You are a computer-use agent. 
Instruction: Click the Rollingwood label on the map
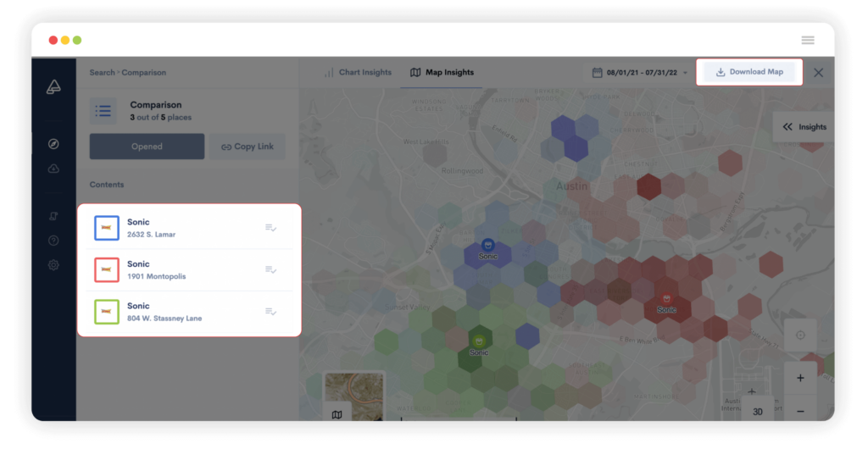pos(462,171)
